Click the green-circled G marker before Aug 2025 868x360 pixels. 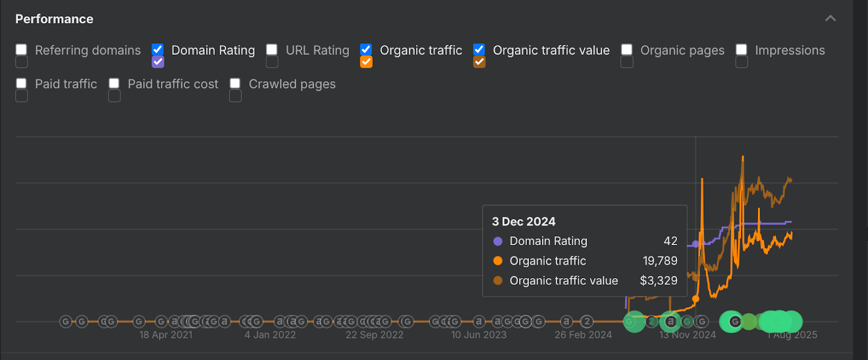[735, 322]
